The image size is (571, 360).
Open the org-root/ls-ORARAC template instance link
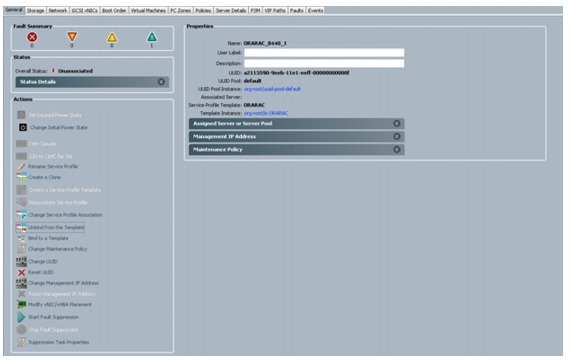266,113
